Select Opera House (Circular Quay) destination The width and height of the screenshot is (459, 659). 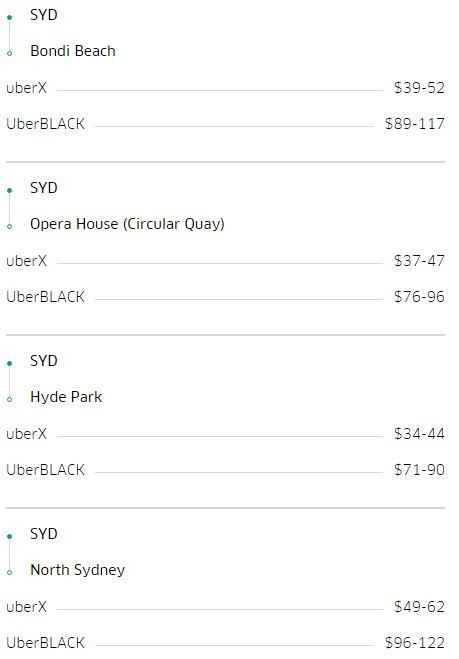point(127,224)
